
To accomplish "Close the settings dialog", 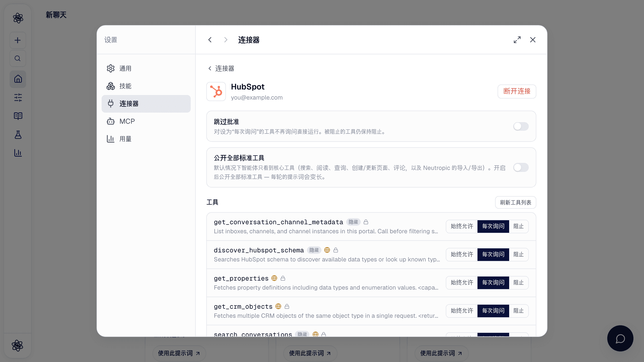I will click(533, 40).
